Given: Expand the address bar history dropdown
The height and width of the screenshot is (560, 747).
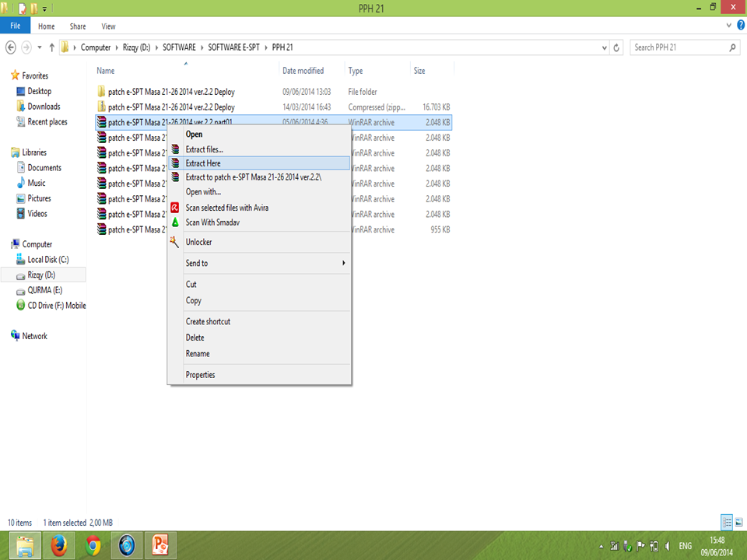Looking at the screenshot, I should point(605,47).
